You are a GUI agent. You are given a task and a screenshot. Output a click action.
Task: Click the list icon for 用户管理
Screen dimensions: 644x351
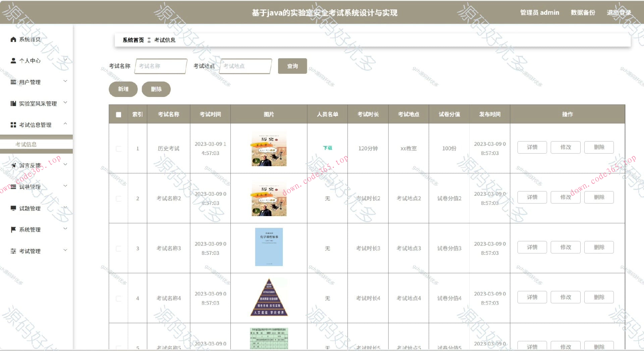tap(13, 82)
